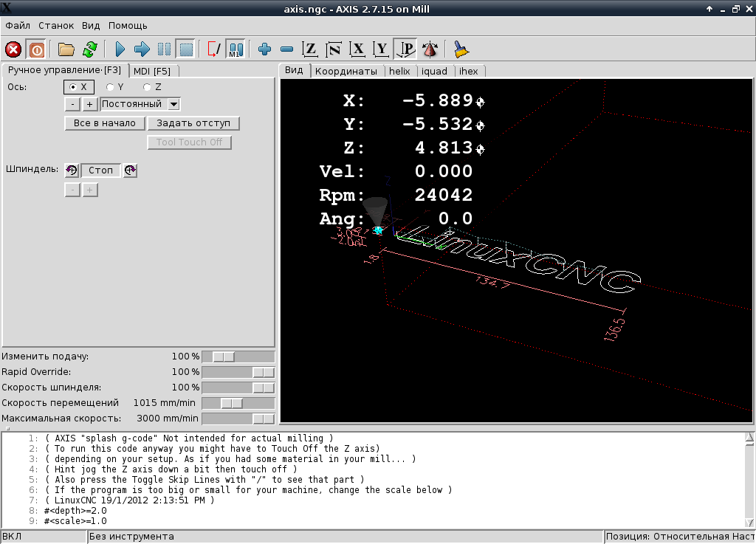Toggle the machine power button

pyautogui.click(x=35, y=49)
